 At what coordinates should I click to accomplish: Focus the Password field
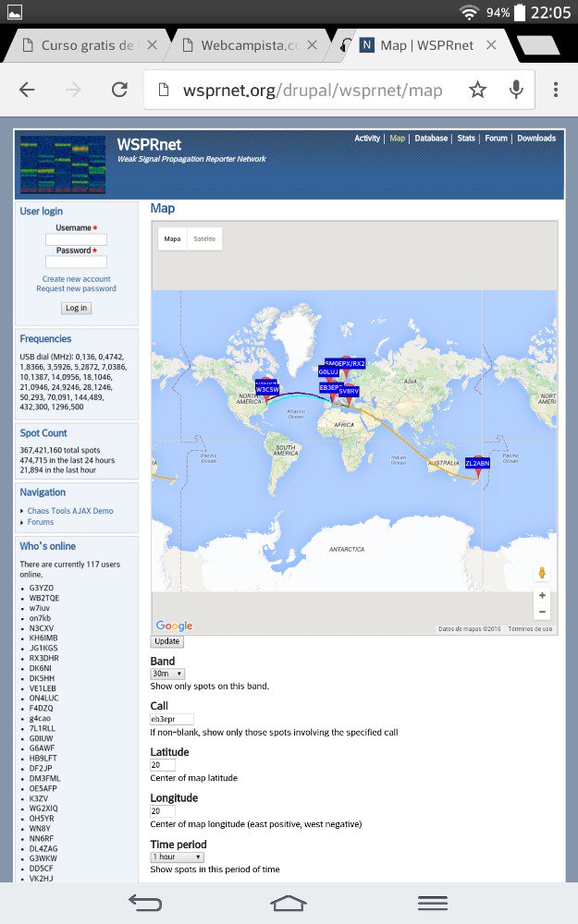click(76, 261)
